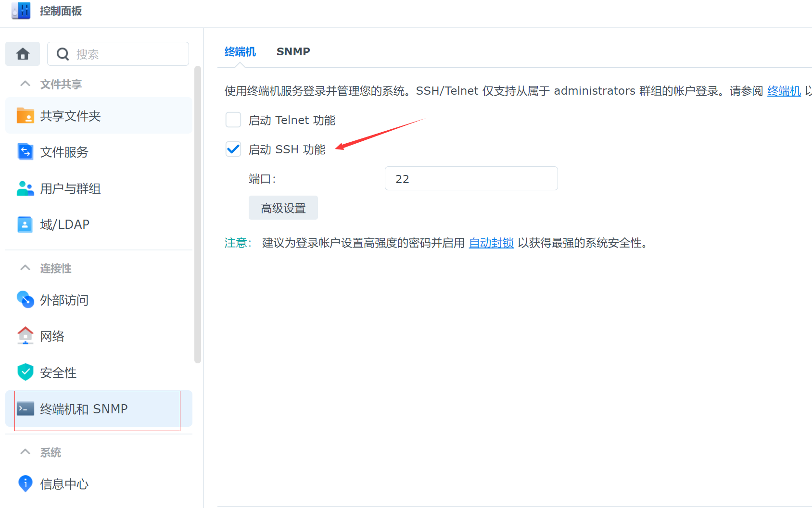Image resolution: width=812 pixels, height=508 pixels.
Task: Click the SSH port field showing 22
Action: pyautogui.click(x=471, y=178)
